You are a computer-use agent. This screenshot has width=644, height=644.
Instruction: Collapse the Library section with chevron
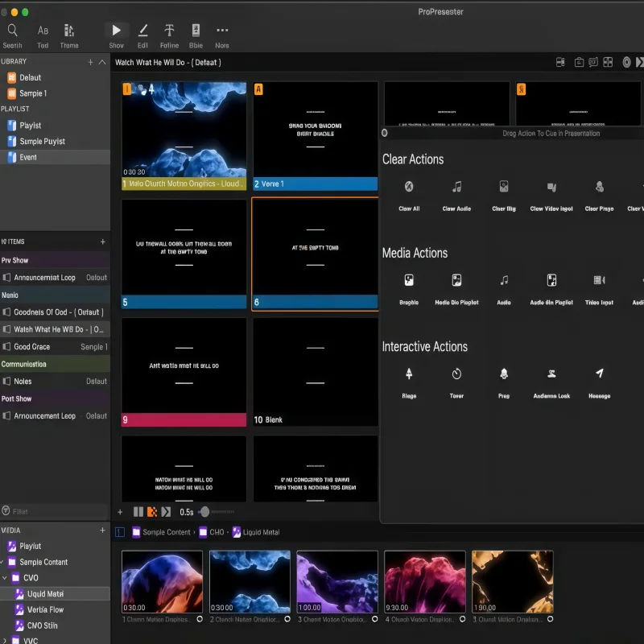pos(100,62)
